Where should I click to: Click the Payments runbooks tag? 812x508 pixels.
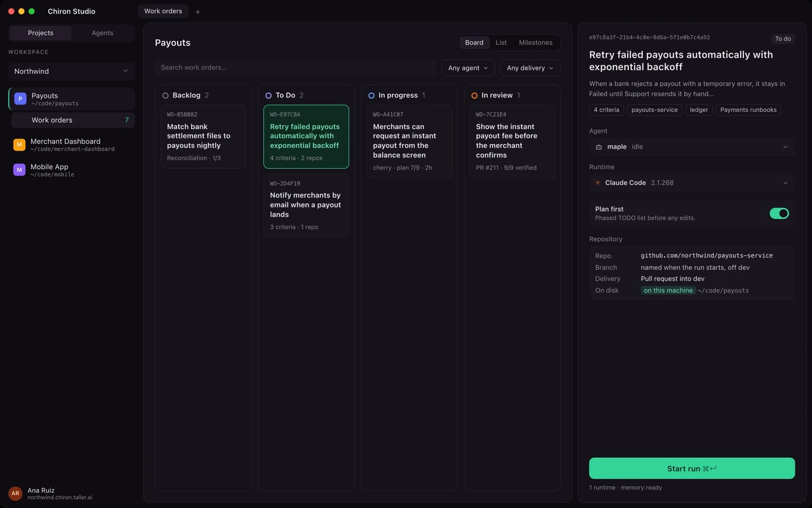(748, 110)
